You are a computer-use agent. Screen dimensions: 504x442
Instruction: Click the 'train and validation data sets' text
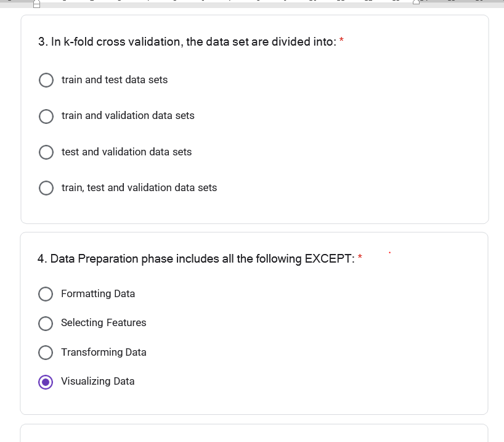pyautogui.click(x=128, y=115)
